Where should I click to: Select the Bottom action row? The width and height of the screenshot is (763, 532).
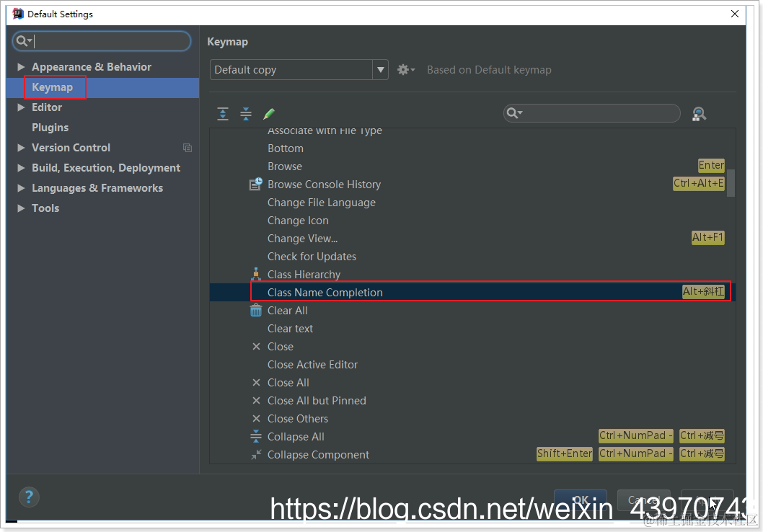[472, 148]
